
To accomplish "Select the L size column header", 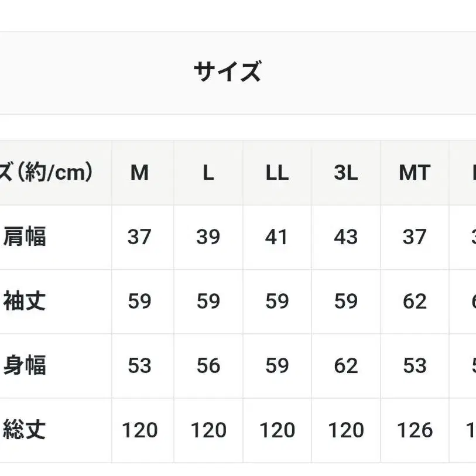I will tap(208, 173).
